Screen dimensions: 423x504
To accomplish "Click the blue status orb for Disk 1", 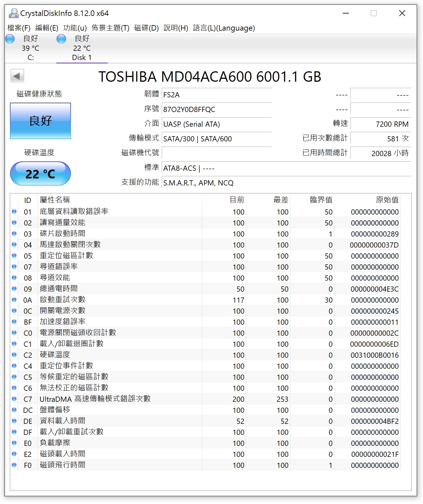I will [62, 39].
